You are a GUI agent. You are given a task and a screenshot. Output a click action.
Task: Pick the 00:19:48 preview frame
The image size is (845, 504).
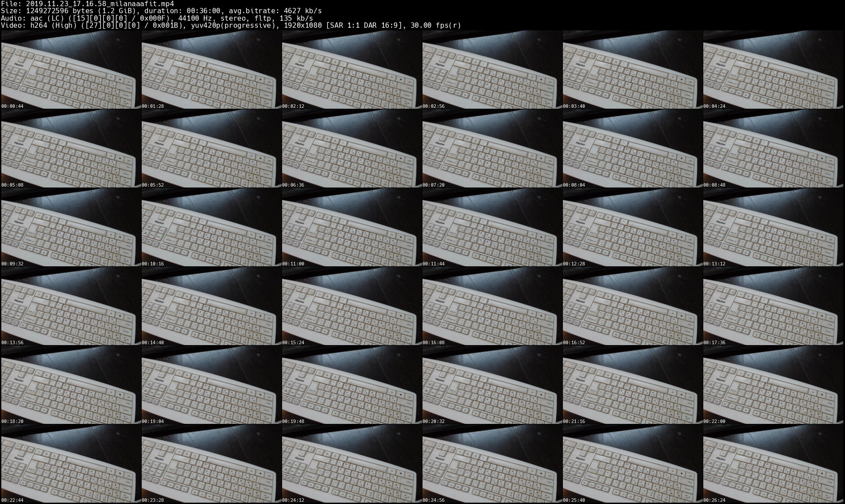pos(352,385)
